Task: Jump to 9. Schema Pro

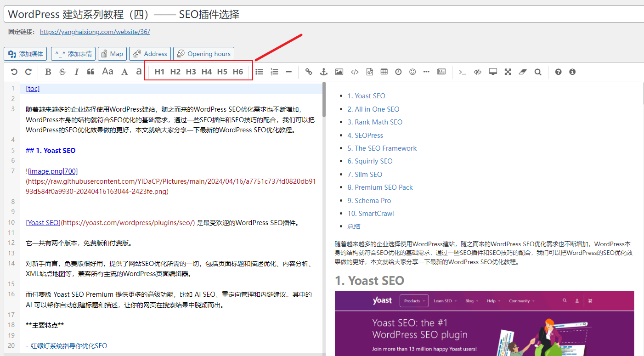Action: [369, 200]
